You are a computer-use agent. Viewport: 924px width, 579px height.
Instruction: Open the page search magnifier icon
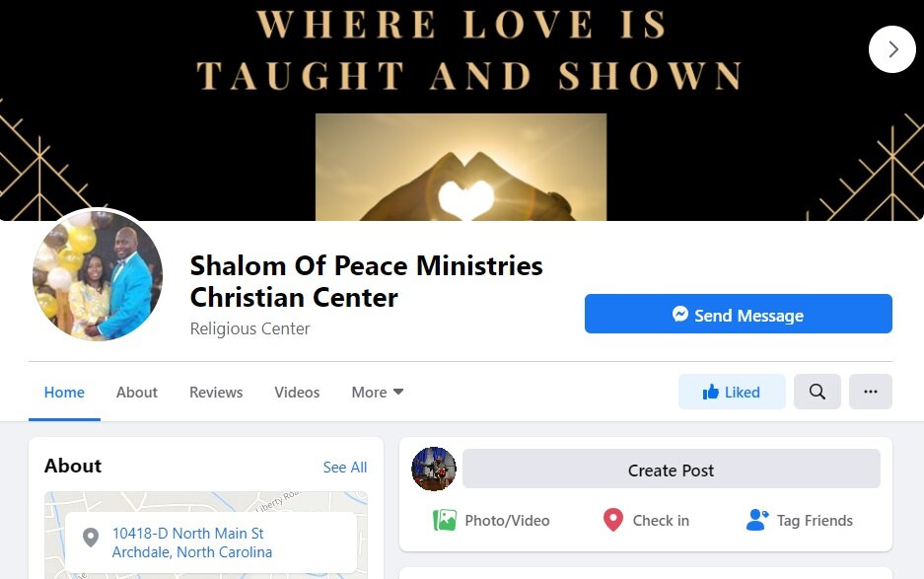817,392
